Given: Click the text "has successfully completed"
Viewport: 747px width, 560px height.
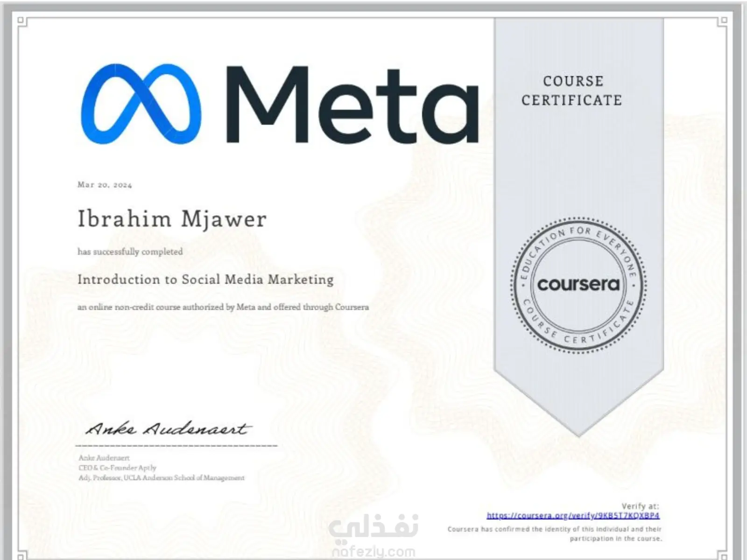Looking at the screenshot, I should (130, 252).
